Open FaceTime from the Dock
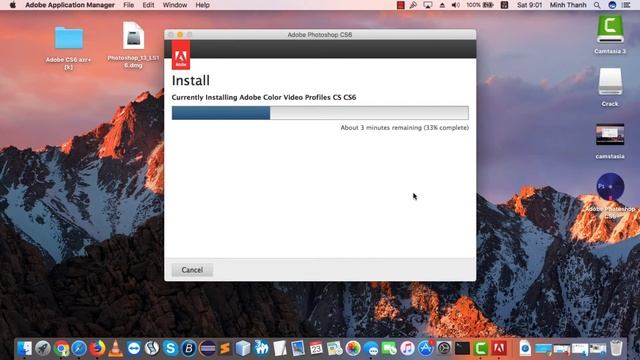 tap(389, 348)
